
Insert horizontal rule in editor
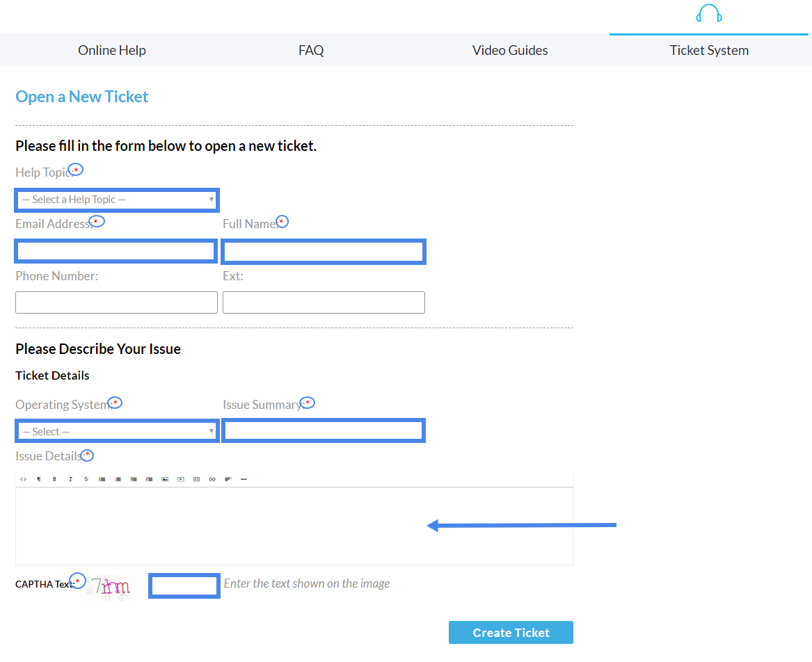pyautogui.click(x=244, y=479)
